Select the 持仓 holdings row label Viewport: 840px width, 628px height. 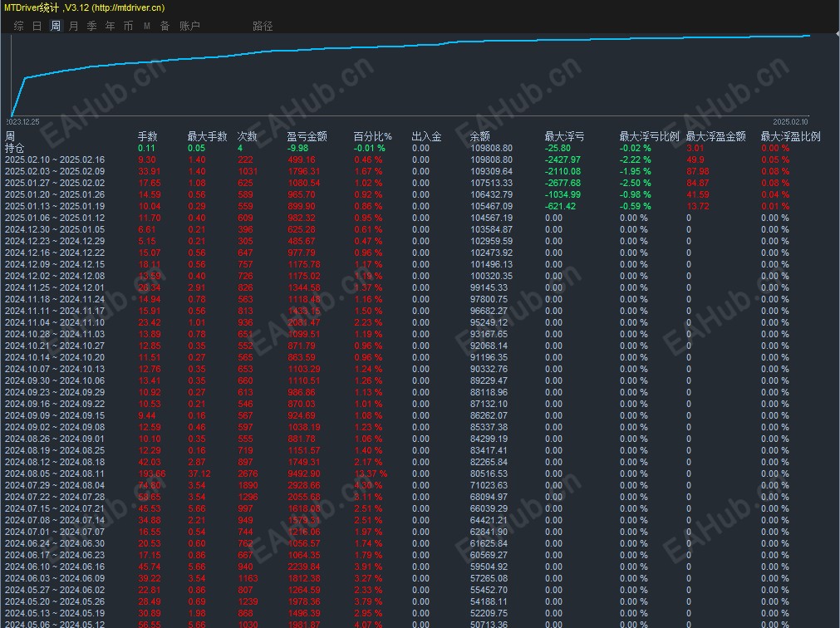click(14, 148)
